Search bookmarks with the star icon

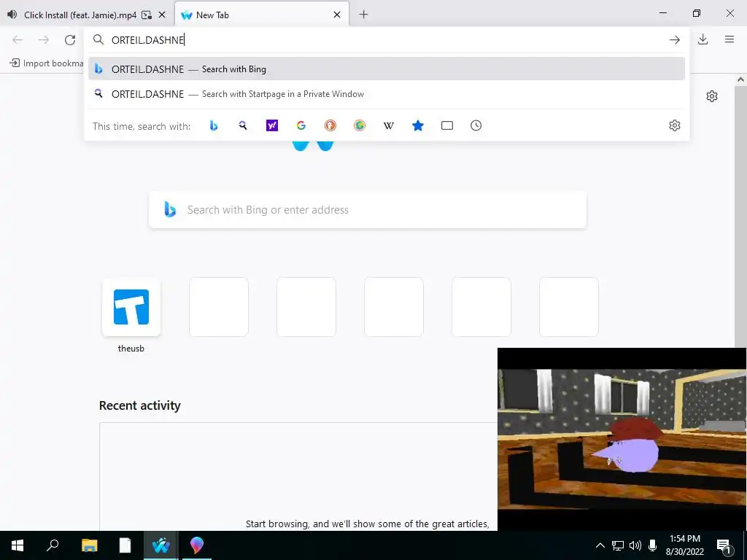[x=418, y=125]
